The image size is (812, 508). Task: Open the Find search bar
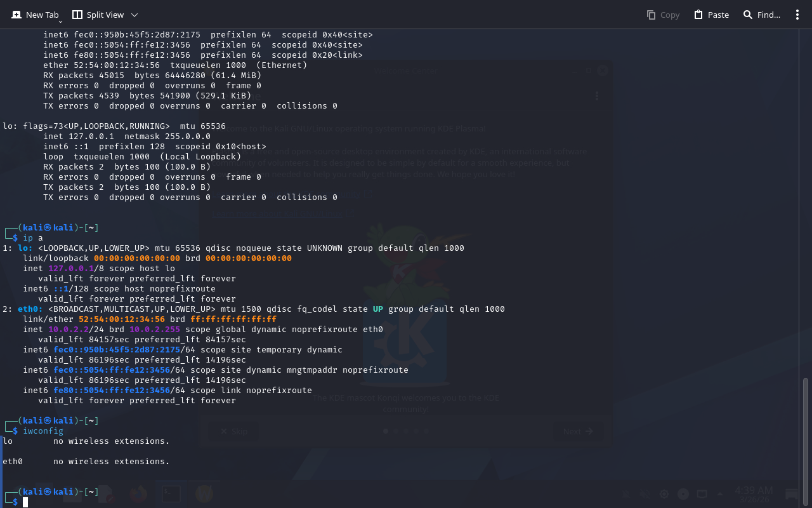pos(761,15)
